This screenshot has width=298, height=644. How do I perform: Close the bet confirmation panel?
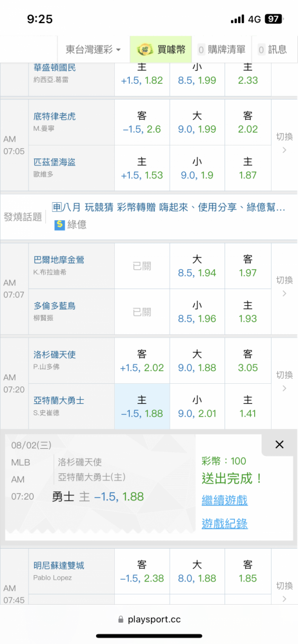[279, 444]
